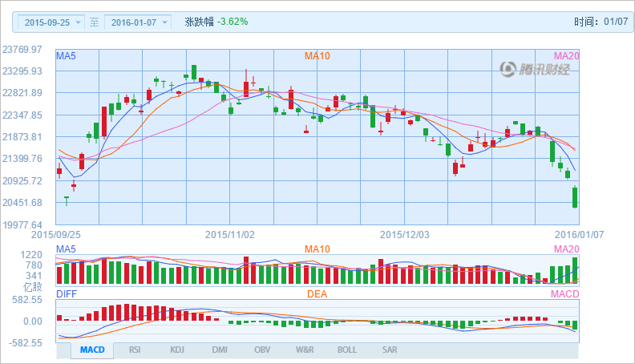Click the MA5 label on price chart
Screen dimensions: 635x364
(x=66, y=56)
